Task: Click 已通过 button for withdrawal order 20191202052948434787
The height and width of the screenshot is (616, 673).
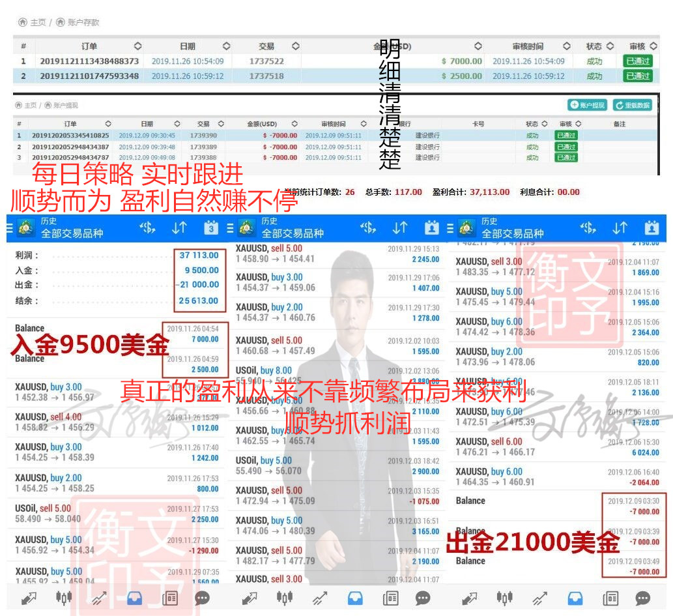Action: coord(566,157)
